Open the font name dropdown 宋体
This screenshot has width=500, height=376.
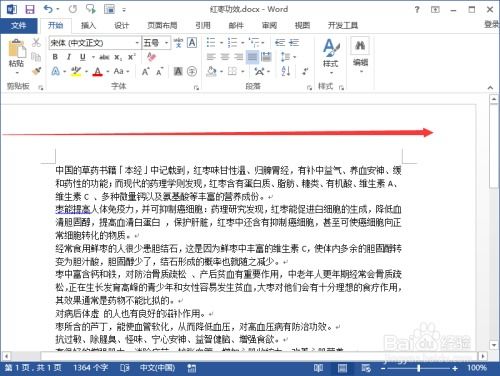(x=95, y=43)
